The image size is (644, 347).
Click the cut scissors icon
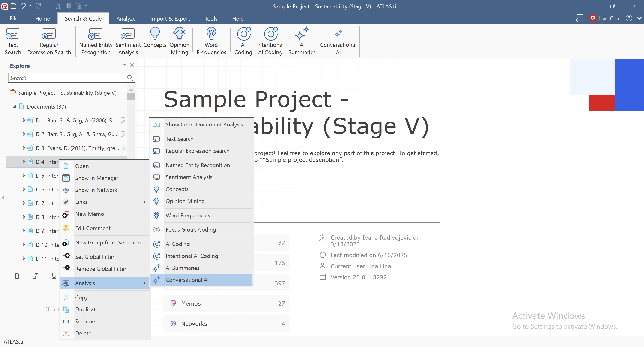[x=59, y=6]
